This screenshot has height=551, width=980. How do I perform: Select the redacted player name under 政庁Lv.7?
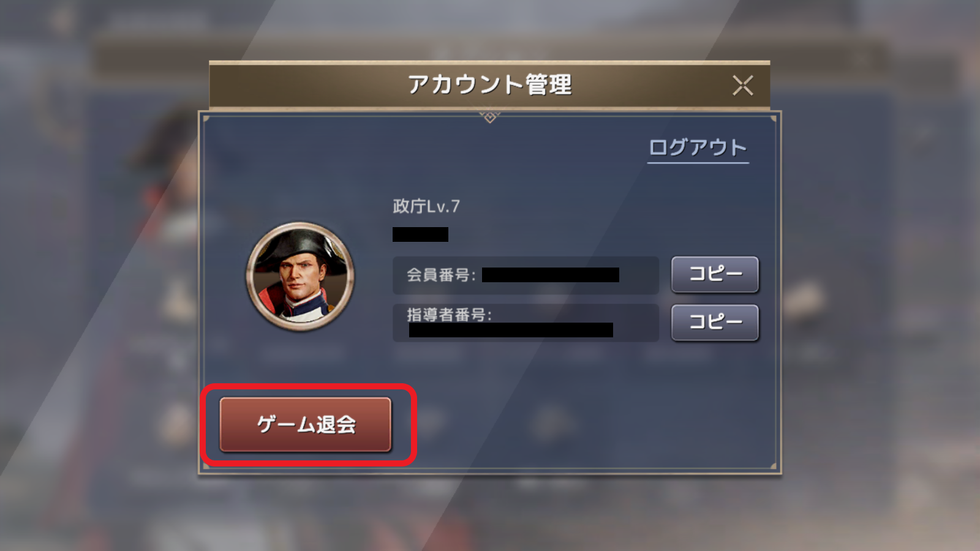pyautogui.click(x=420, y=234)
